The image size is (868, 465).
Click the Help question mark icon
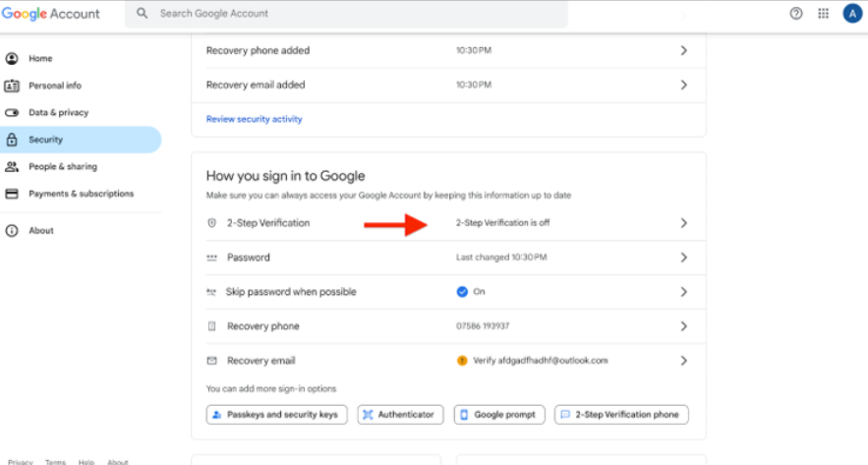796,14
